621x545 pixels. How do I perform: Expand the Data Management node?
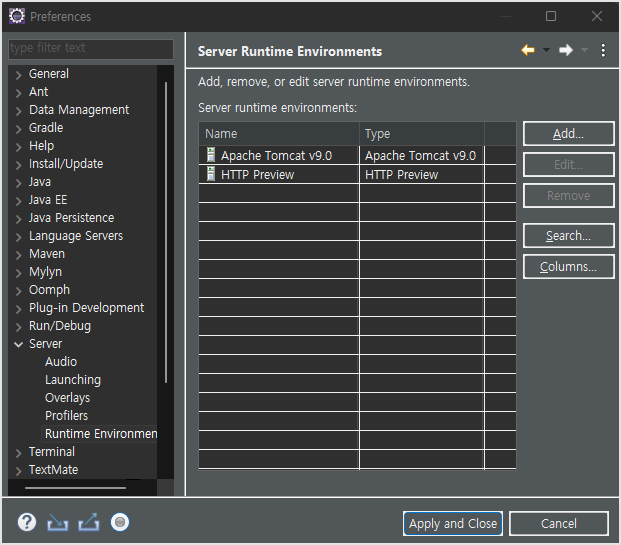(x=18, y=111)
